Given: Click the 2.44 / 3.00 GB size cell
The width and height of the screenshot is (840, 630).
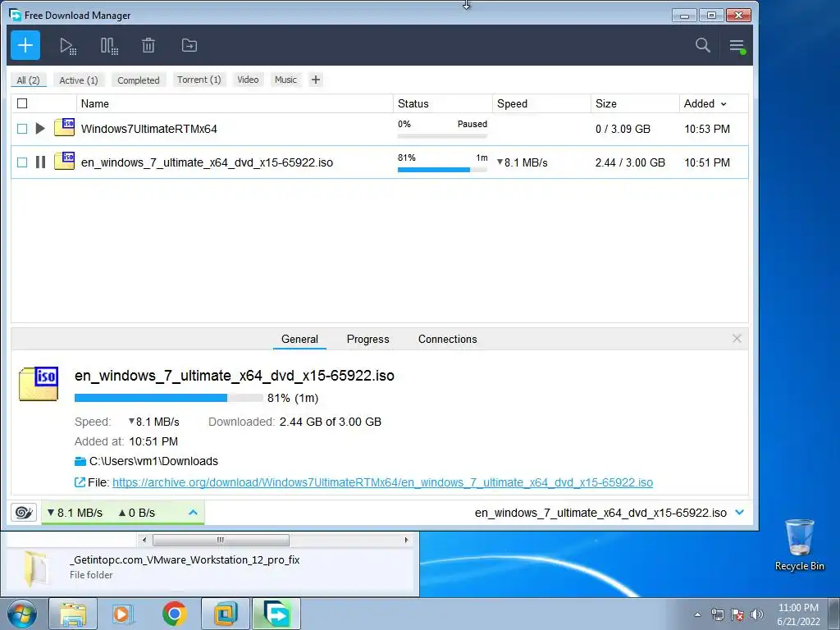Looking at the screenshot, I should coord(630,162).
